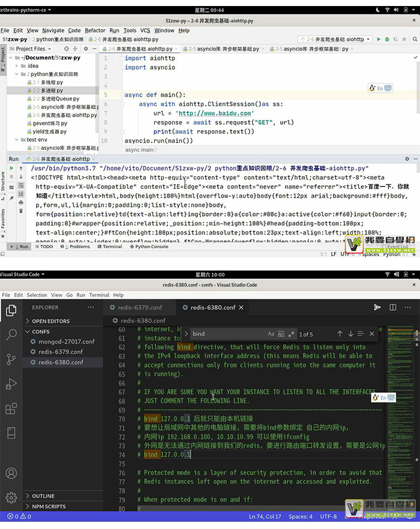This screenshot has height=529, width=420.
Task: Open PyCharm run configuration dropdown
Action: coord(335,39)
